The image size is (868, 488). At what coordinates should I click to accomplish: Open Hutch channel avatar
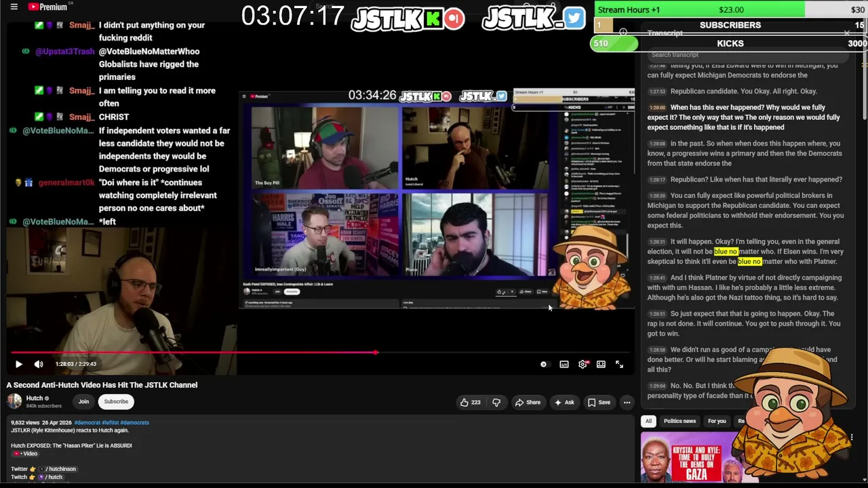pos(14,401)
